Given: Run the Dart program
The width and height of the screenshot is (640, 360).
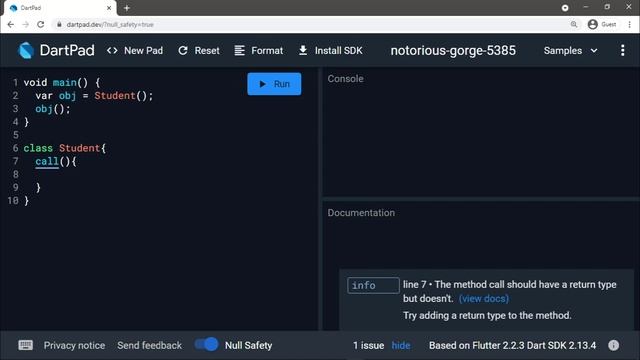Looking at the screenshot, I should [x=274, y=84].
